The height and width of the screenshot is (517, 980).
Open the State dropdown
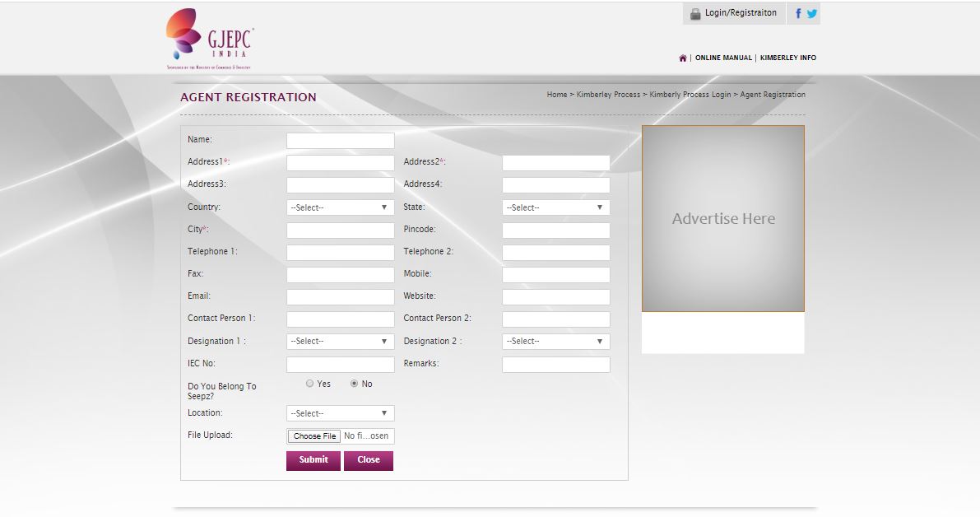click(x=555, y=207)
